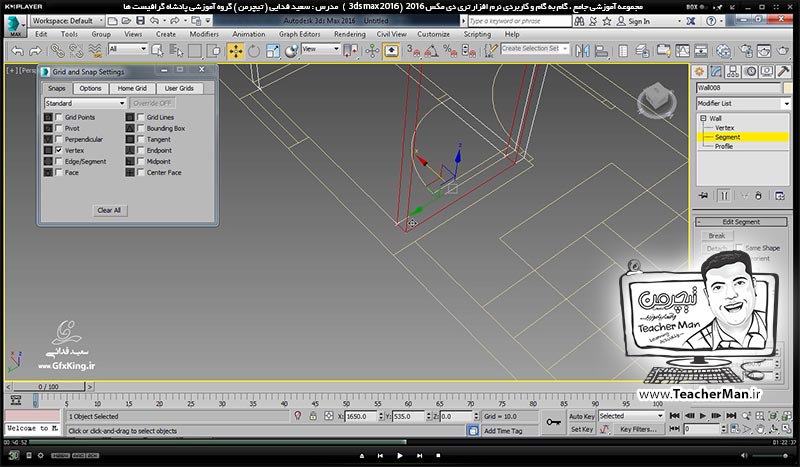
Task: Toggle the Window/Crossing selection mode
Action: 214,51
